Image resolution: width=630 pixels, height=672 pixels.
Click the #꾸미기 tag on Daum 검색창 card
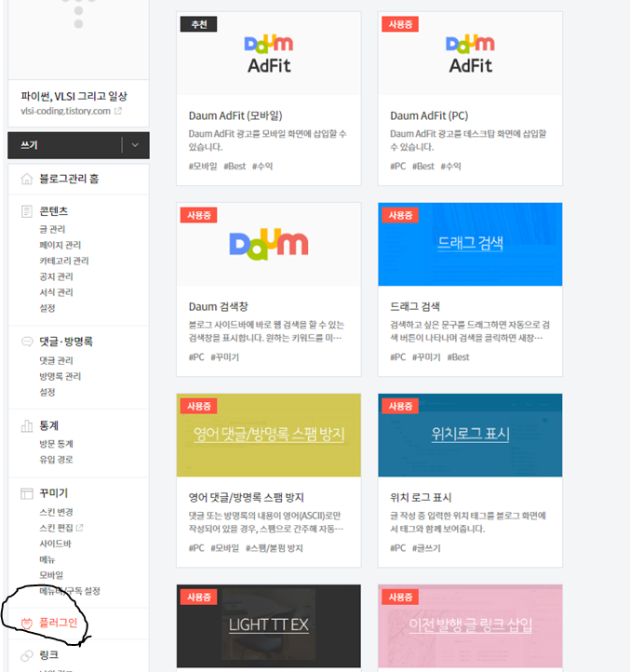point(224,357)
